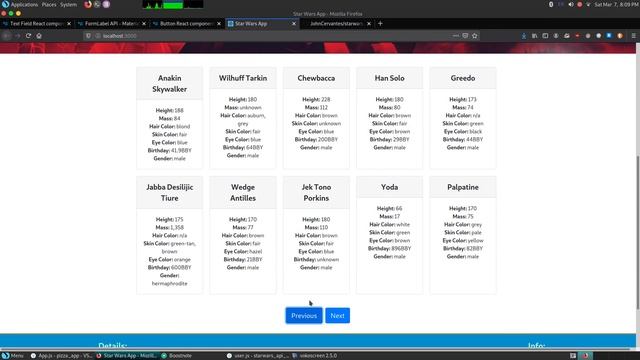Switch to FormLabel API tab
Image resolution: width=640 pixels, height=360 pixels.
111,24
